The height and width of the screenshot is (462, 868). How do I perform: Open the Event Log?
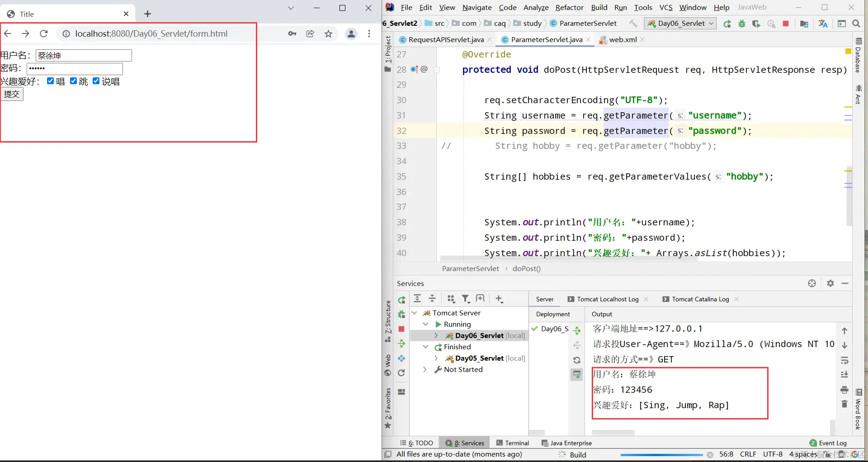828,443
